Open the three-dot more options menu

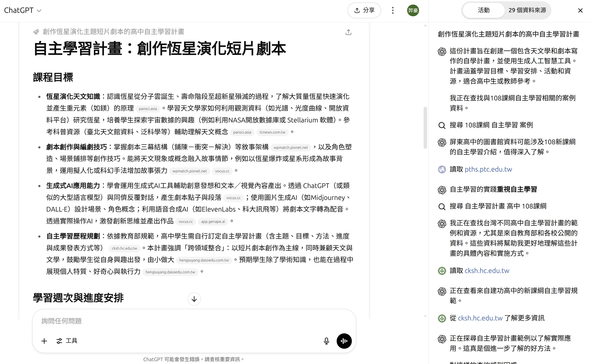(x=393, y=10)
